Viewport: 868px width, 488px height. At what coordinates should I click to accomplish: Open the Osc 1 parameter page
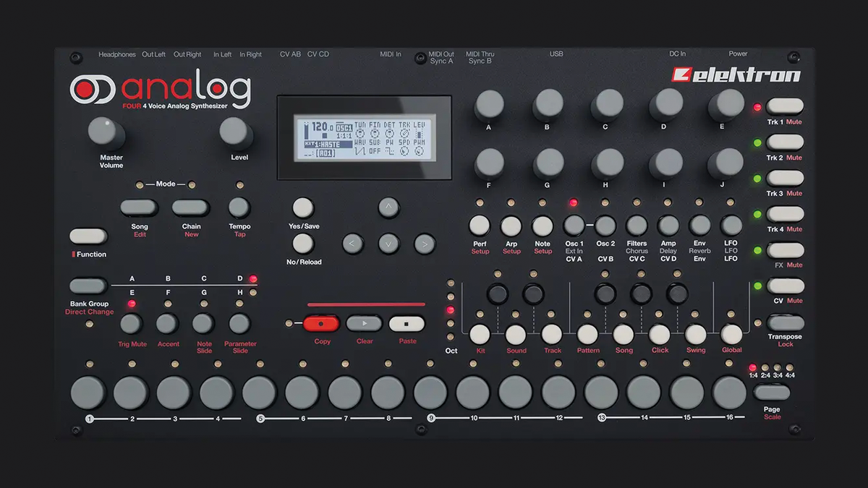coord(574,226)
